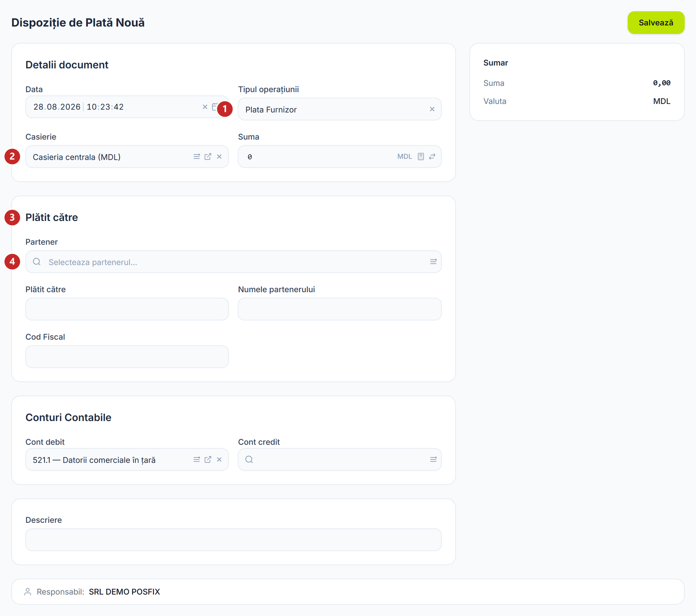This screenshot has width=696, height=616.
Task: Click the Numele partenerului input
Action: pyautogui.click(x=340, y=309)
